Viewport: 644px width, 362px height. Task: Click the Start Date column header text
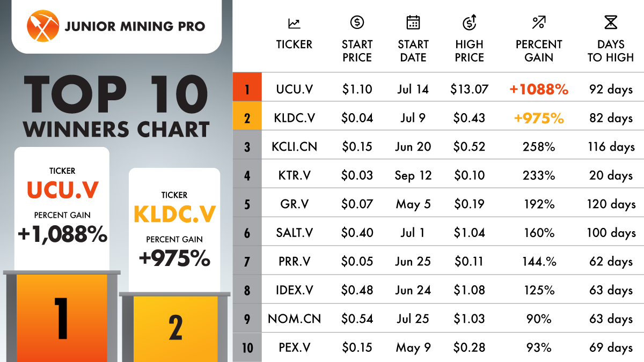[x=413, y=51]
